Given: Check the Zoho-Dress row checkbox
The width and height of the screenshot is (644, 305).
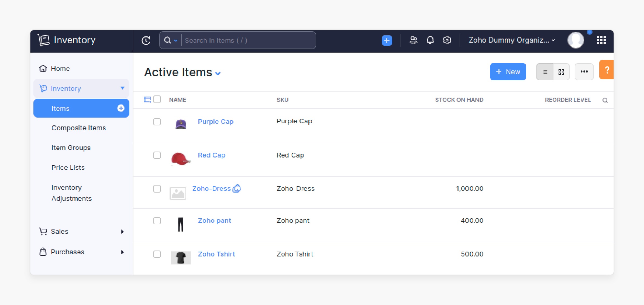Looking at the screenshot, I should coord(157,189).
